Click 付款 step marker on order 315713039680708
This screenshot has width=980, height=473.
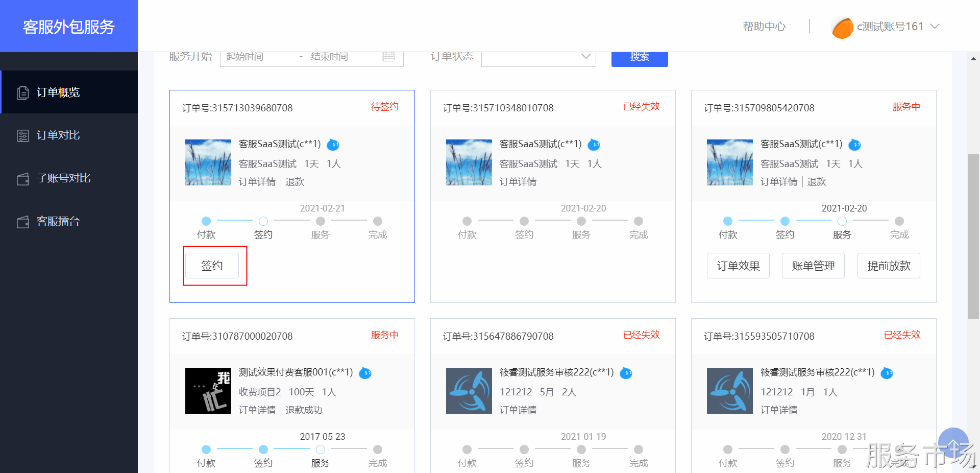click(x=206, y=221)
